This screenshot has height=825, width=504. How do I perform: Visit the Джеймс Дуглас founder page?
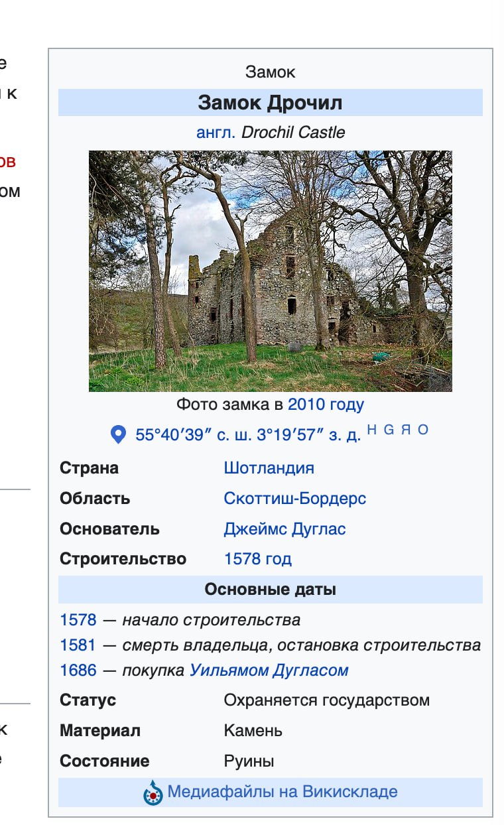[x=284, y=529]
